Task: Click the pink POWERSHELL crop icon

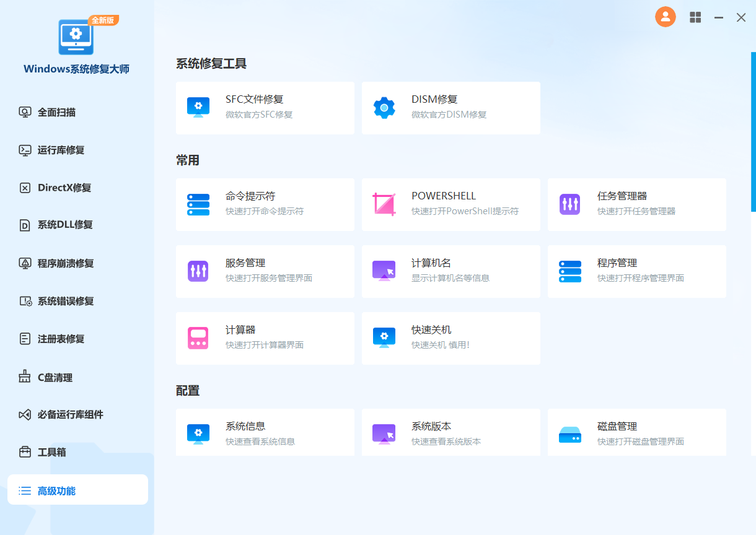Action: (x=384, y=204)
